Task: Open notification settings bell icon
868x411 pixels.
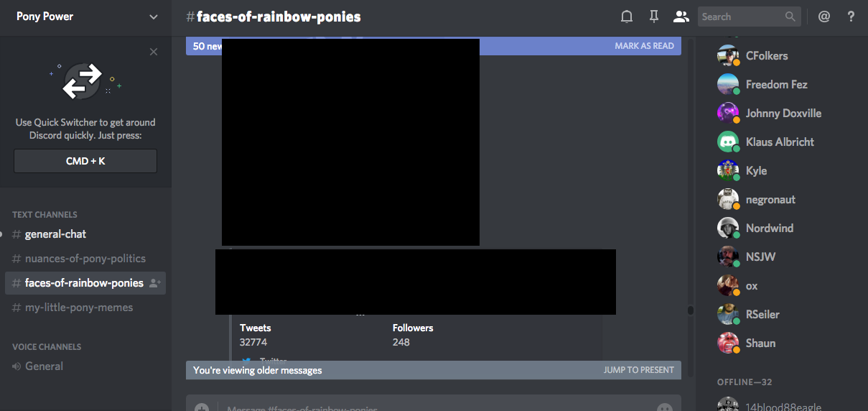Action: pyautogui.click(x=627, y=17)
